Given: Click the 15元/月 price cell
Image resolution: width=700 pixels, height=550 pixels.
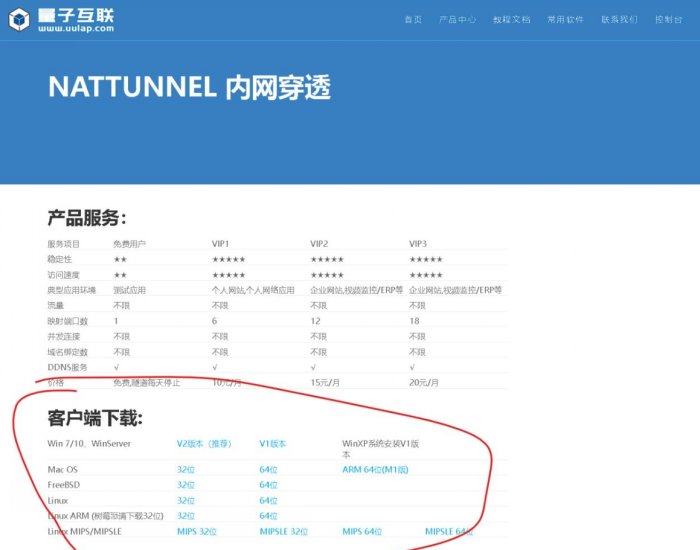Looking at the screenshot, I should pos(325,383).
